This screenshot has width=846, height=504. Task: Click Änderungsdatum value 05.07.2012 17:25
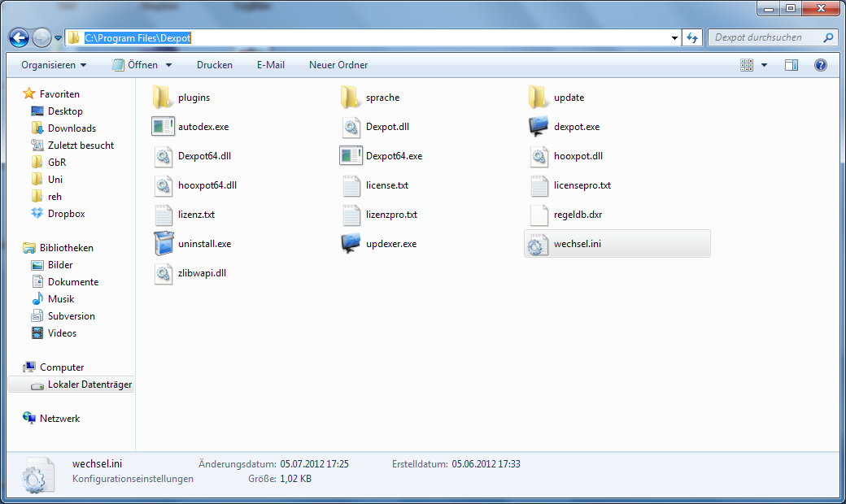coord(314,464)
